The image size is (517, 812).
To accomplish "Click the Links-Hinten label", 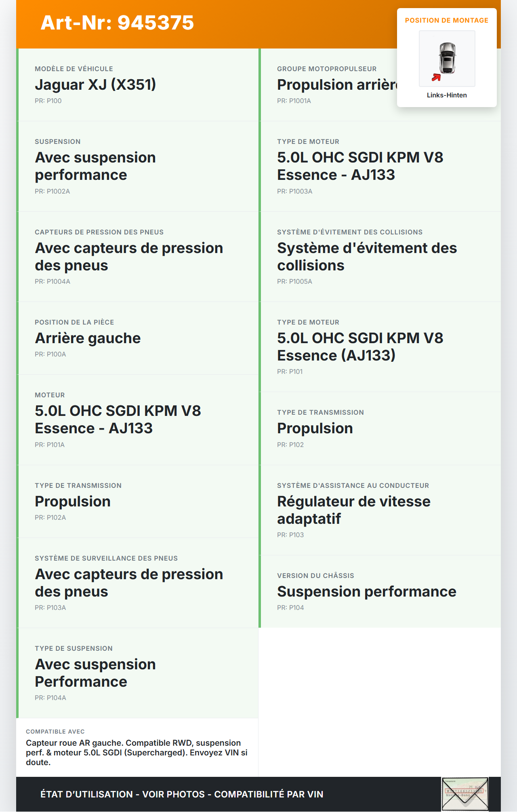I will [447, 95].
